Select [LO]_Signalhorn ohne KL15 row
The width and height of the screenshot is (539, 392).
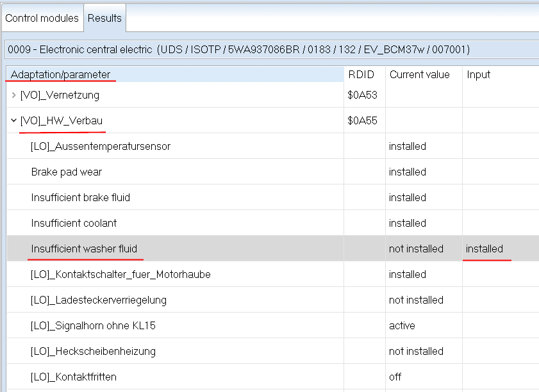pyautogui.click(x=93, y=325)
